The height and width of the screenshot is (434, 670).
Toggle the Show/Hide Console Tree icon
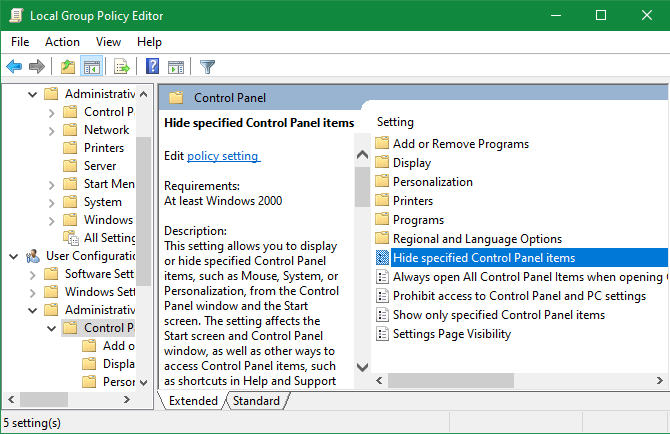click(91, 67)
